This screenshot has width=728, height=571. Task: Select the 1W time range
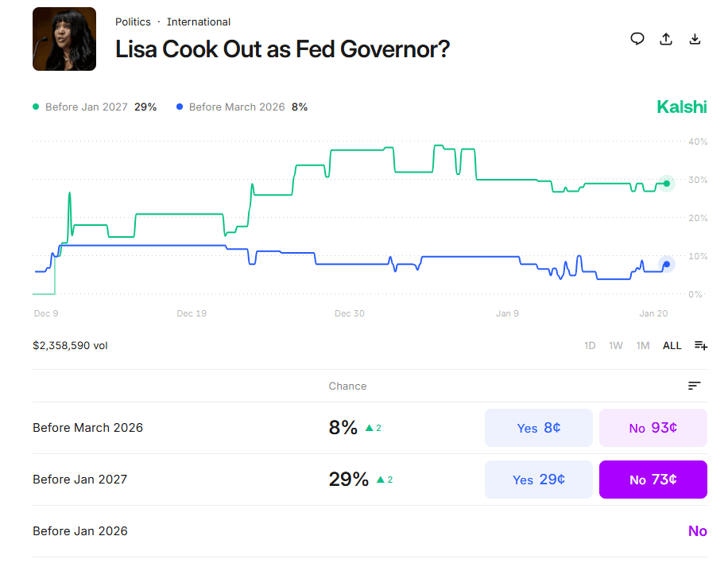click(x=616, y=345)
